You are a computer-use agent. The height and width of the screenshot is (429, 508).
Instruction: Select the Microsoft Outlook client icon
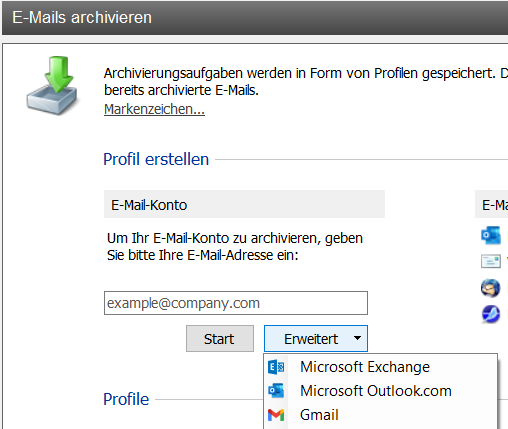(x=491, y=235)
